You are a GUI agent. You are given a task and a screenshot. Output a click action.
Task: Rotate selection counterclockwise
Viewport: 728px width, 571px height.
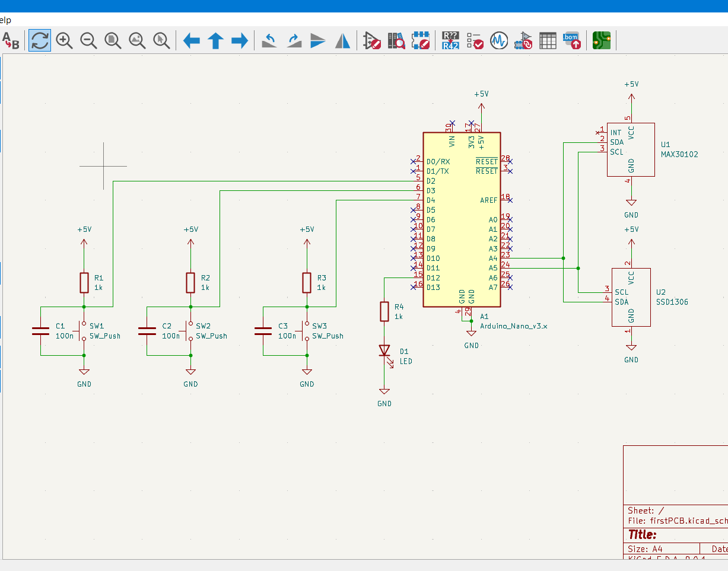coord(269,41)
